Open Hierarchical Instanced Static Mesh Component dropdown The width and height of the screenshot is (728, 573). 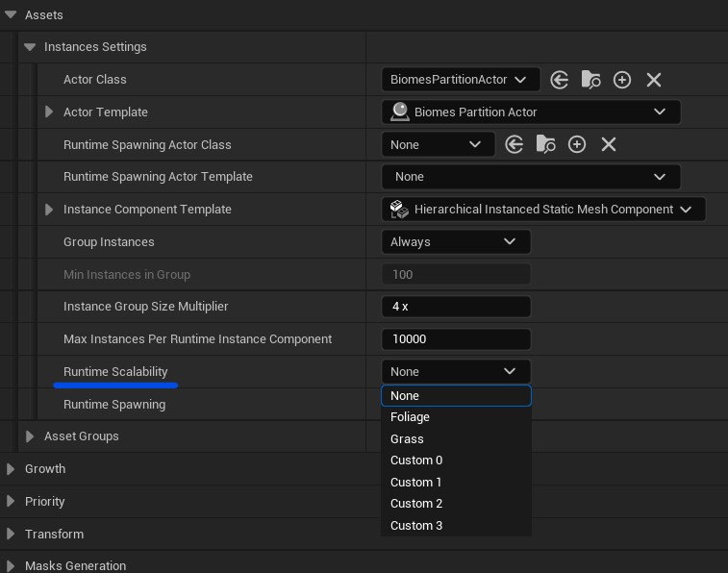(543, 210)
